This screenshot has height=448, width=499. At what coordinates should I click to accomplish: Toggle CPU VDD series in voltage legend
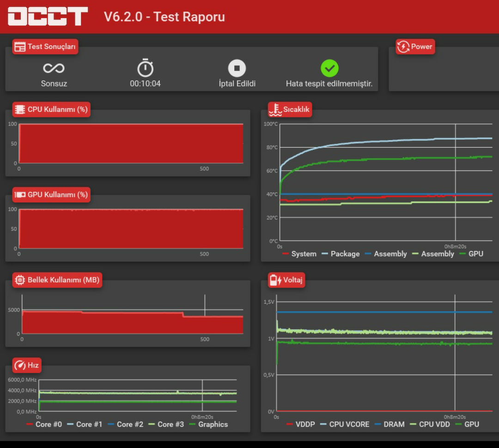[x=430, y=424]
